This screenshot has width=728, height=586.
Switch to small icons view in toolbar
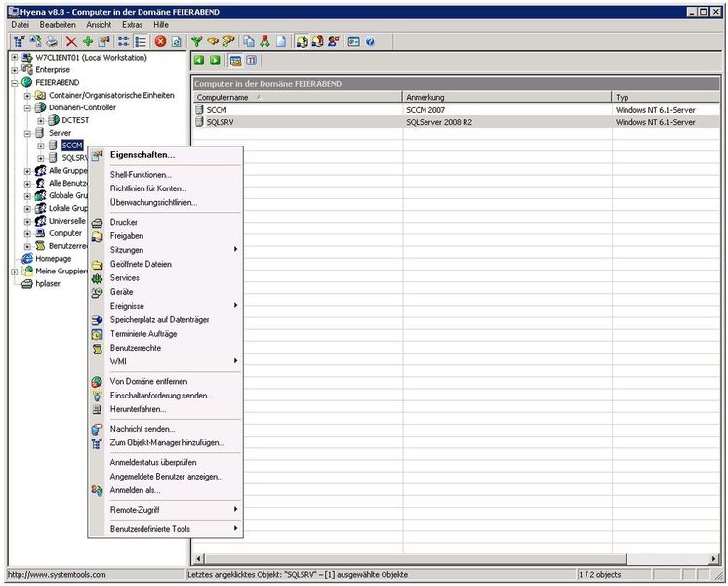click(x=124, y=42)
